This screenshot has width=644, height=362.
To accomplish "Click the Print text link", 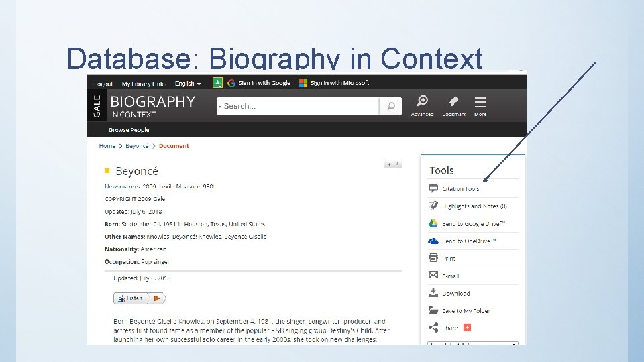I will (449, 259).
